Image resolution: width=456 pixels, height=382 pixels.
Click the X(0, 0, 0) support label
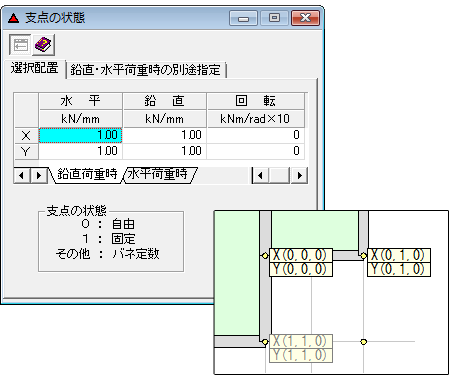pos(301,255)
